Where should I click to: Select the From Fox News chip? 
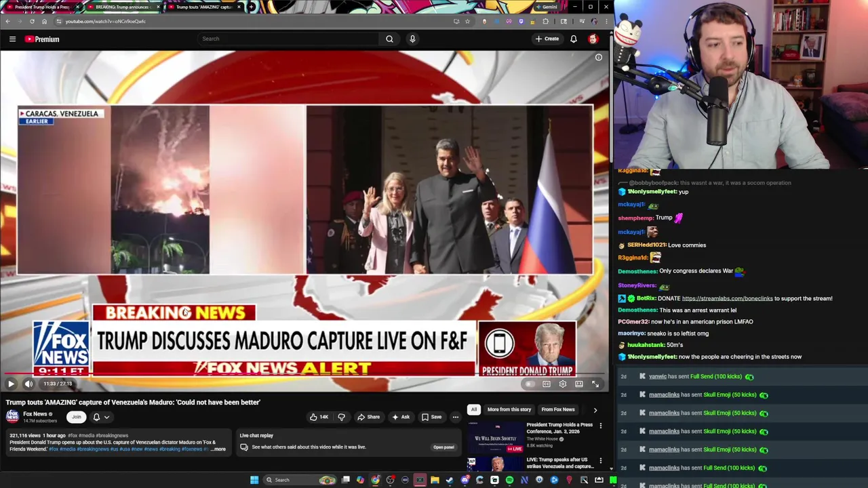(x=558, y=409)
